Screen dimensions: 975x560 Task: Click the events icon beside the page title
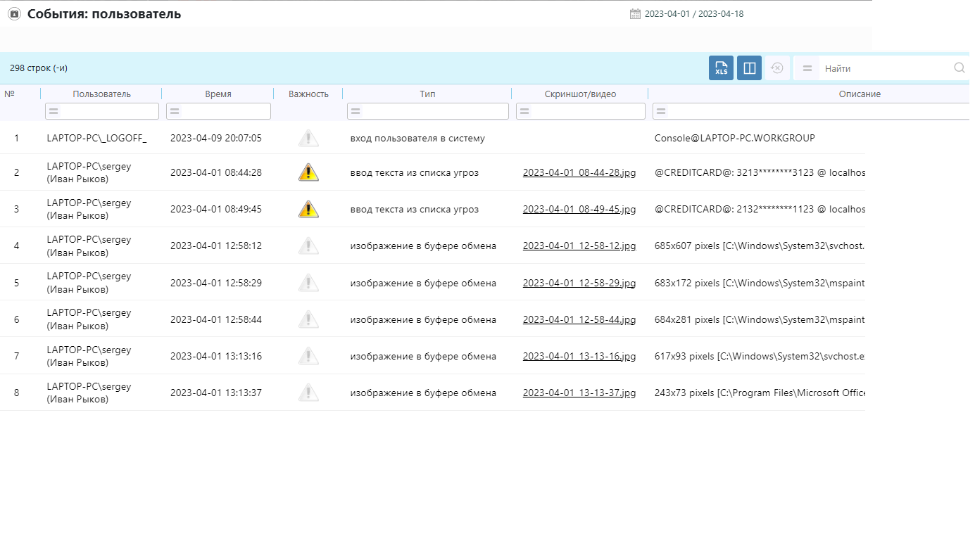[x=14, y=14]
